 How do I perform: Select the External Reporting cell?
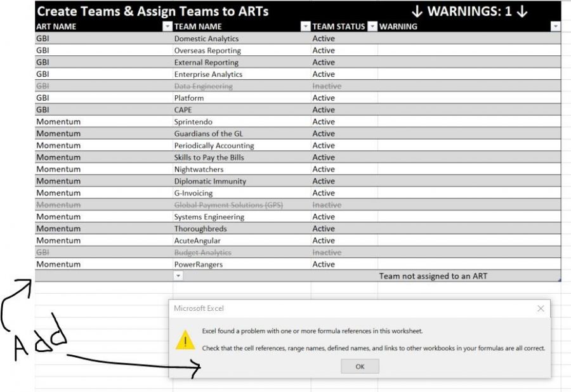pyautogui.click(x=242, y=62)
